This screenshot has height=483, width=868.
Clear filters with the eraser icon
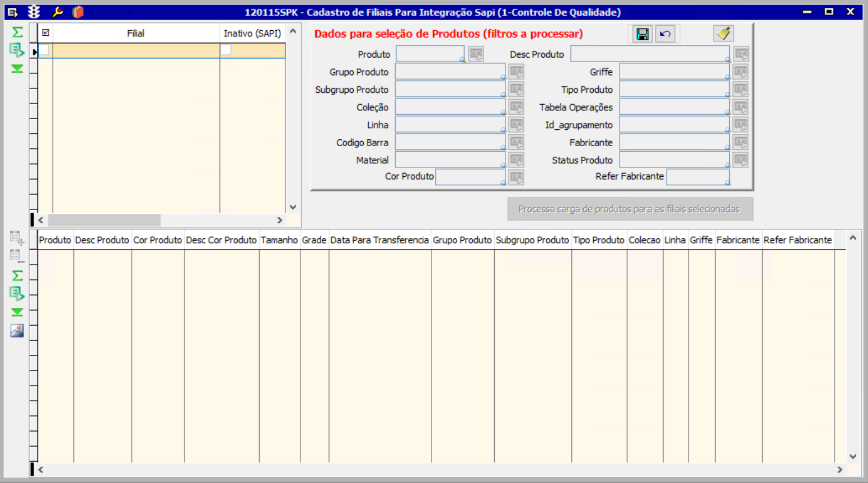point(723,34)
